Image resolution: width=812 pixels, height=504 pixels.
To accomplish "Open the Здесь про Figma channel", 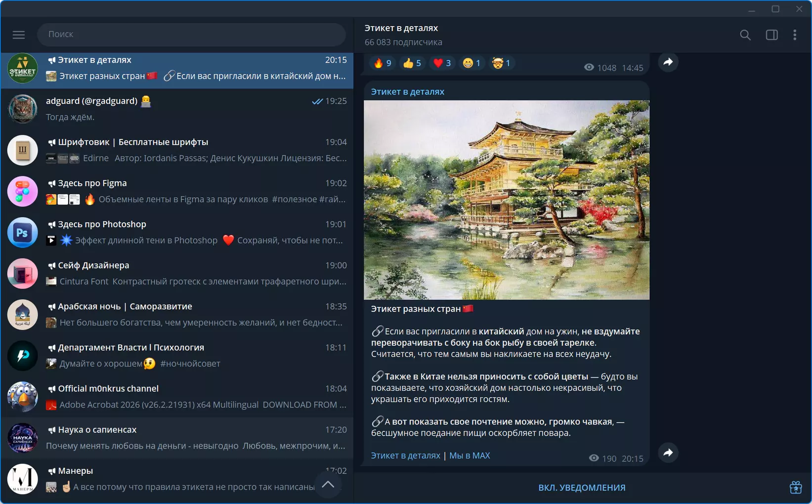I will (x=177, y=191).
